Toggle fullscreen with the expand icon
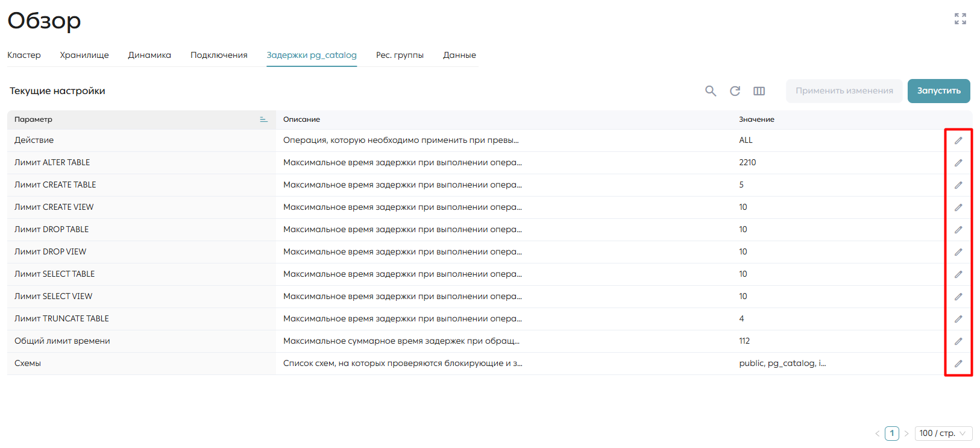Image resolution: width=980 pixels, height=448 pixels. tap(960, 19)
